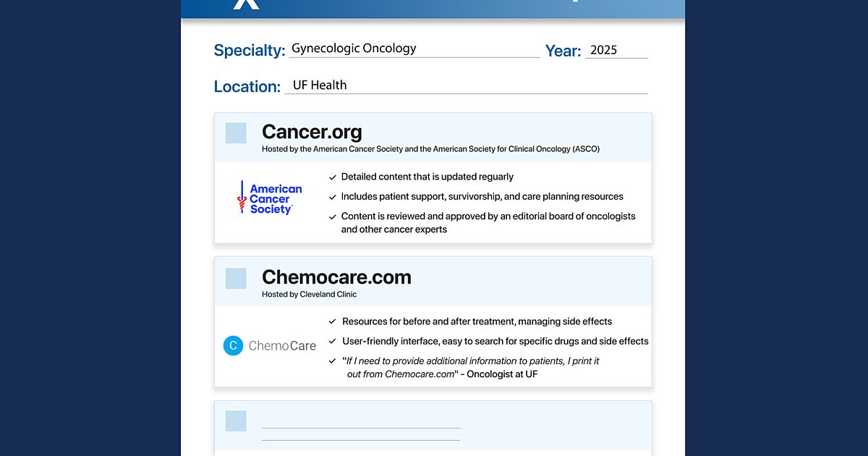Click the checkmark next to "User-friendly interface"
The image size is (868, 456).
tap(333, 341)
